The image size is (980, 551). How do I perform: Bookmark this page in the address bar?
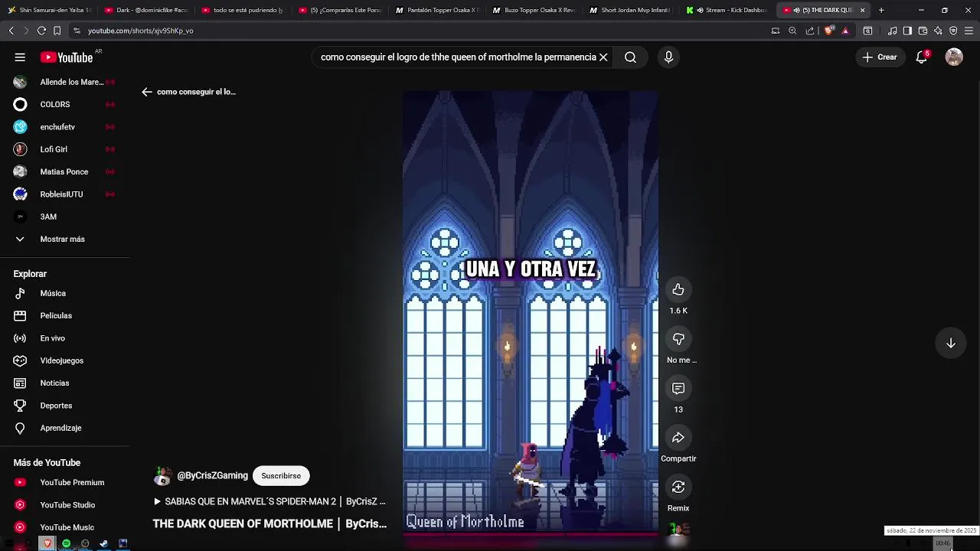click(x=57, y=31)
